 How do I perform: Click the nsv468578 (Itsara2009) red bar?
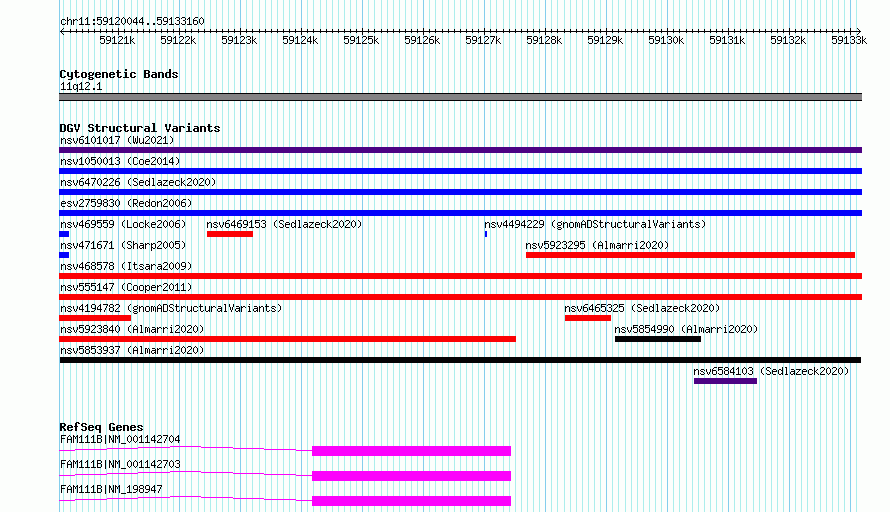coord(460,276)
